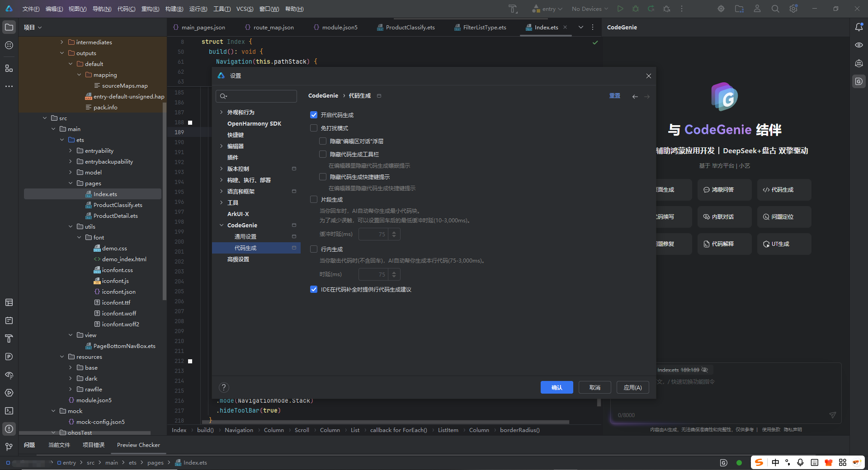Open the Git branch icon in left sidebar
Screen dimensions: 868x470
(x=9, y=447)
